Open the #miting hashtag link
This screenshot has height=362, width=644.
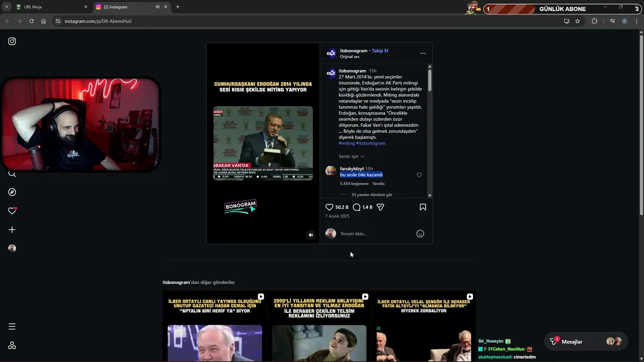(x=347, y=143)
